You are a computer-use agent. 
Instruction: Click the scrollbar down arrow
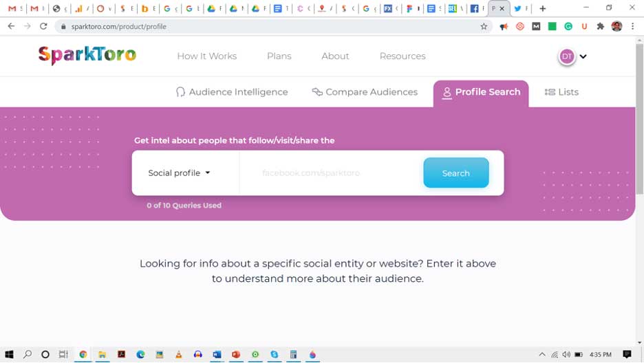click(x=639, y=342)
